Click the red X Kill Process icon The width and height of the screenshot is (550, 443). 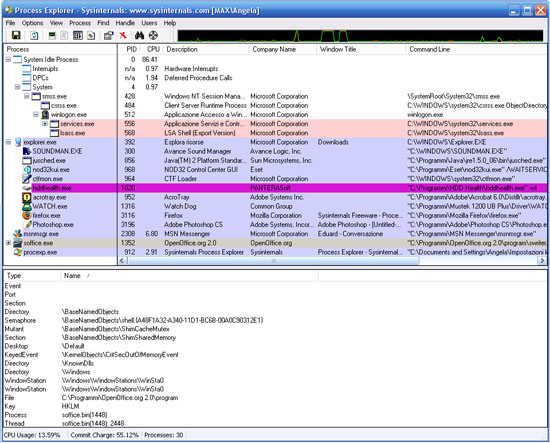[123, 35]
